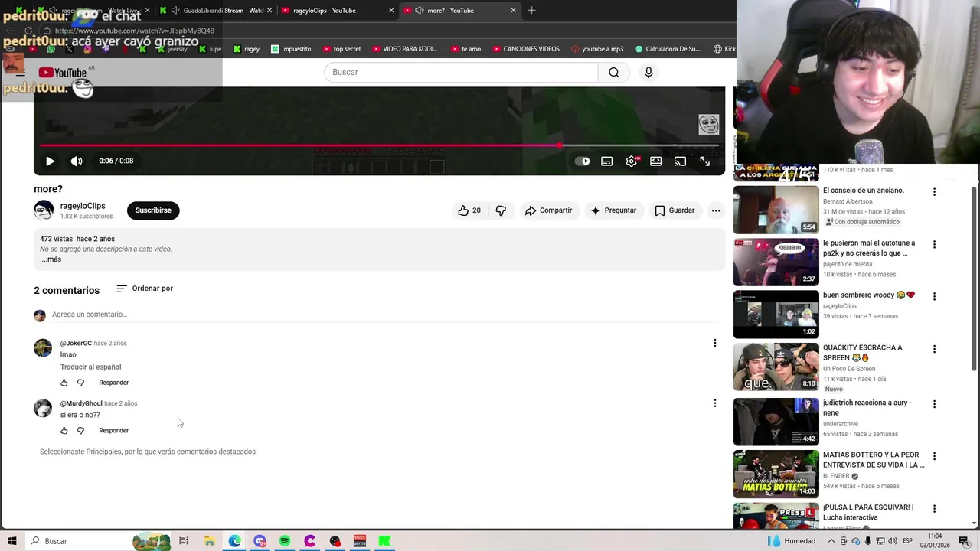Image resolution: width=980 pixels, height=551 pixels.
Task: Like the @JokerGC comment
Action: (64, 383)
